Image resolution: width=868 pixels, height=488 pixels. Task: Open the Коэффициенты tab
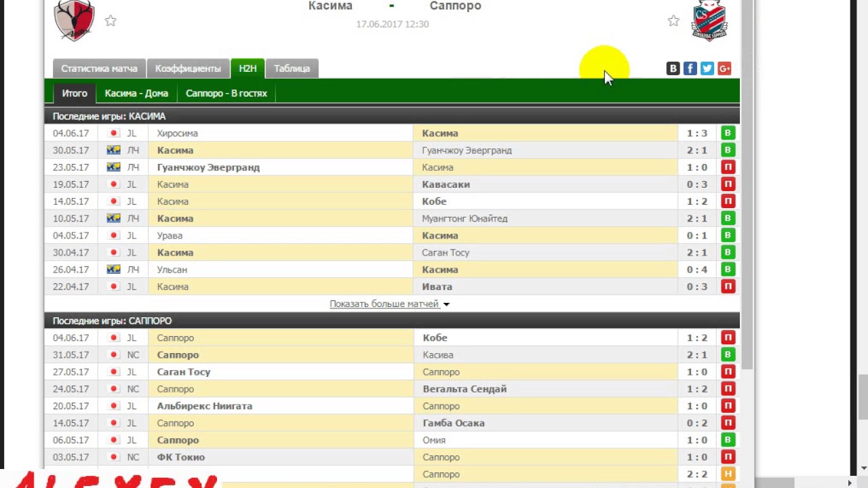(x=188, y=68)
